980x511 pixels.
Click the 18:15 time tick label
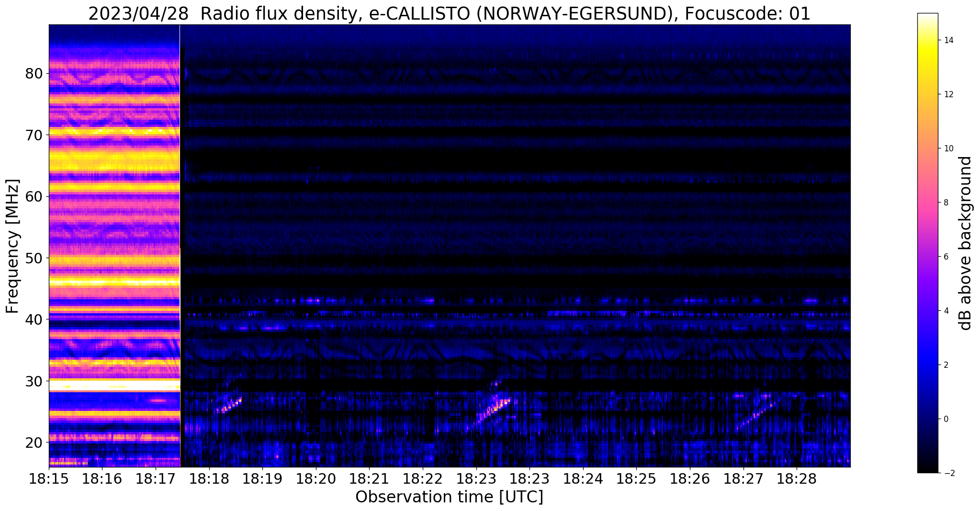pyautogui.click(x=49, y=478)
